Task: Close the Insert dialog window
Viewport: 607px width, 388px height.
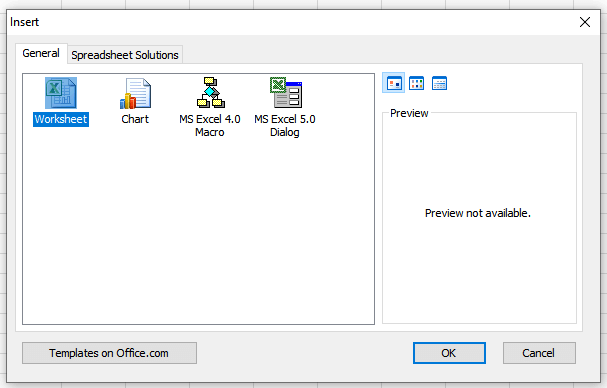Action: 585,22
